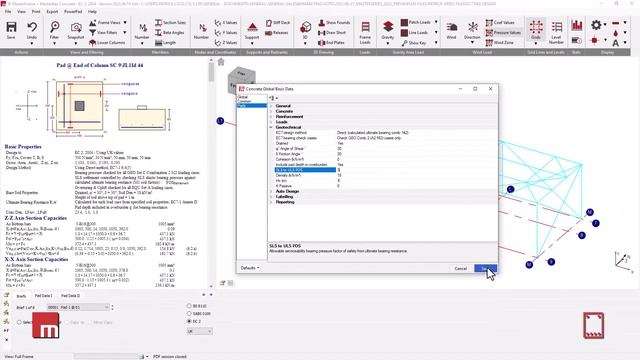Click the Undo arrow icon
The height and width of the screenshot is (360, 640).
click(x=32, y=27)
